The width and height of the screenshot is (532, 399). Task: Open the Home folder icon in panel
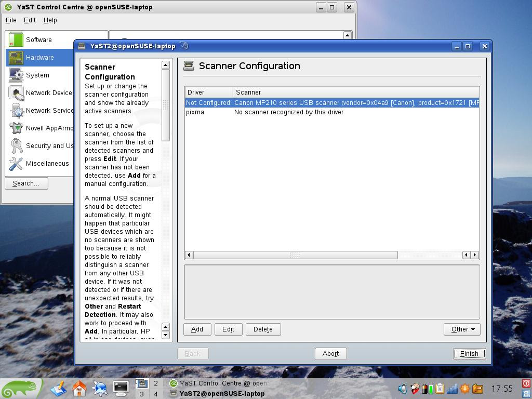pyautogui.click(x=79, y=389)
